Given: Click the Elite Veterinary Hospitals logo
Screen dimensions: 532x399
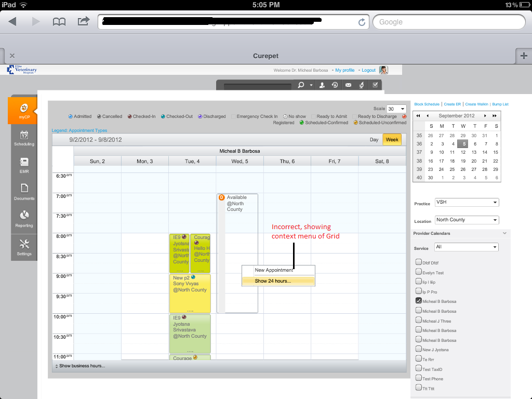Looking at the screenshot, I should click(x=22, y=70).
